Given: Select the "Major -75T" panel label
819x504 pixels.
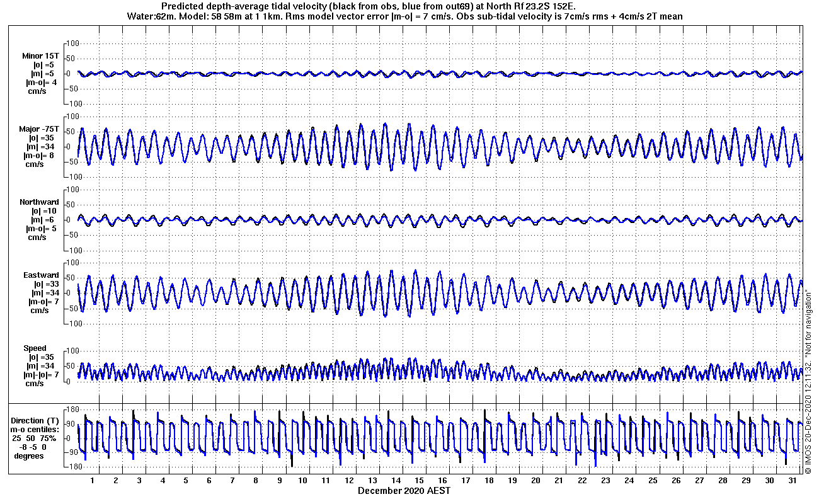Looking at the screenshot, I should click(39, 129).
